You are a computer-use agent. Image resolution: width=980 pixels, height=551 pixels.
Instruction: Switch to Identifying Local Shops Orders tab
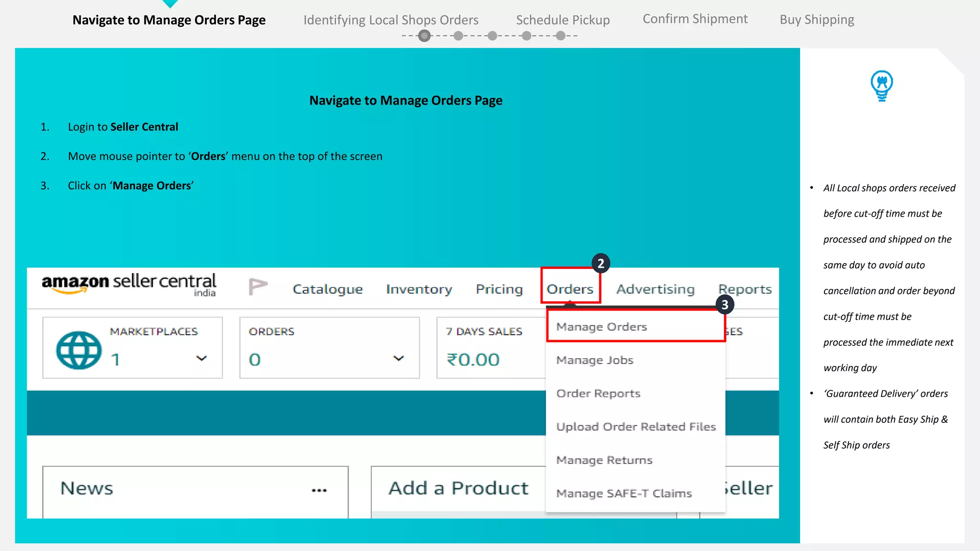tap(390, 20)
